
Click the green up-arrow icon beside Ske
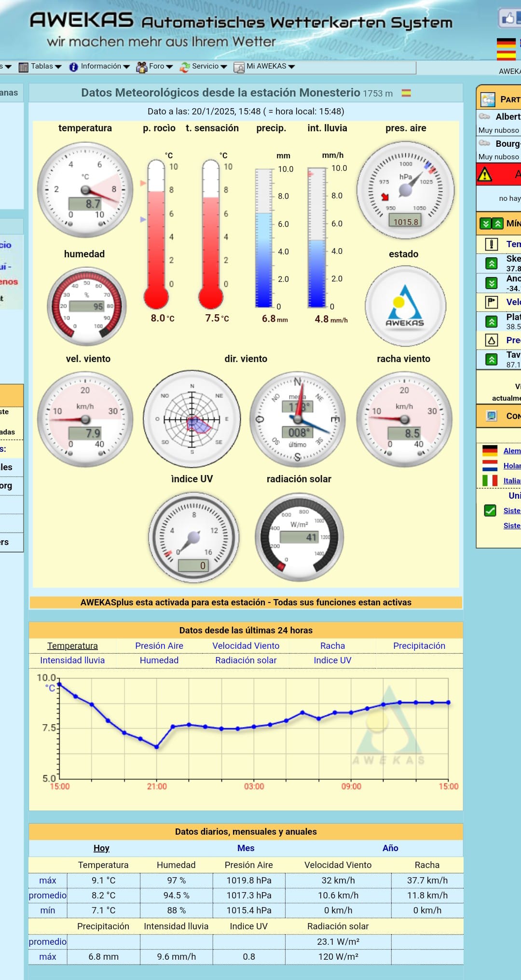tap(491, 263)
